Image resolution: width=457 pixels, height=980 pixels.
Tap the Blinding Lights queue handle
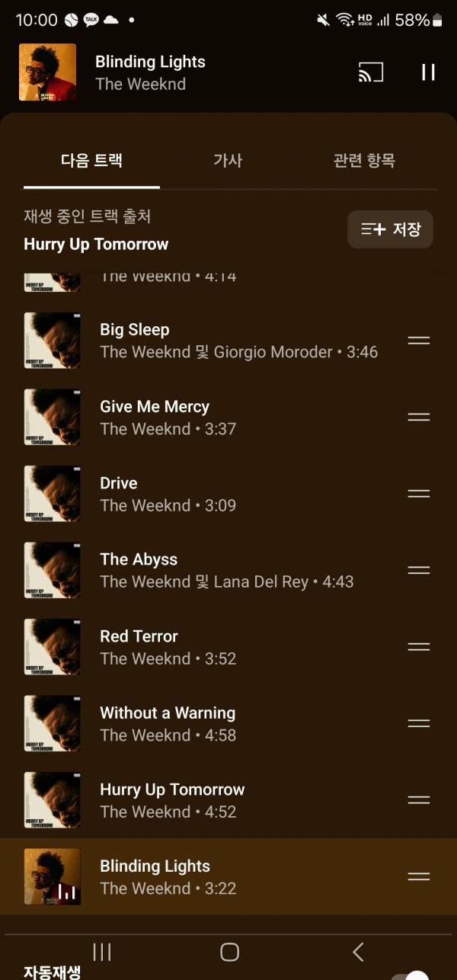(419, 876)
